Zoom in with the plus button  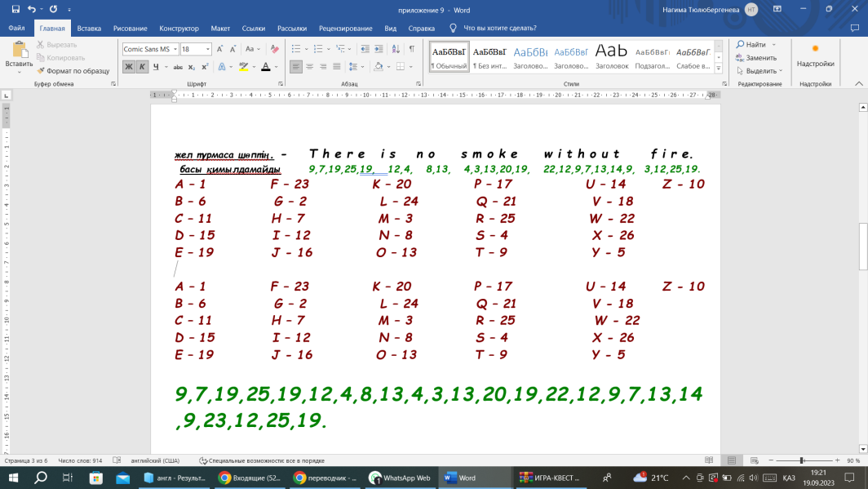[837, 460]
